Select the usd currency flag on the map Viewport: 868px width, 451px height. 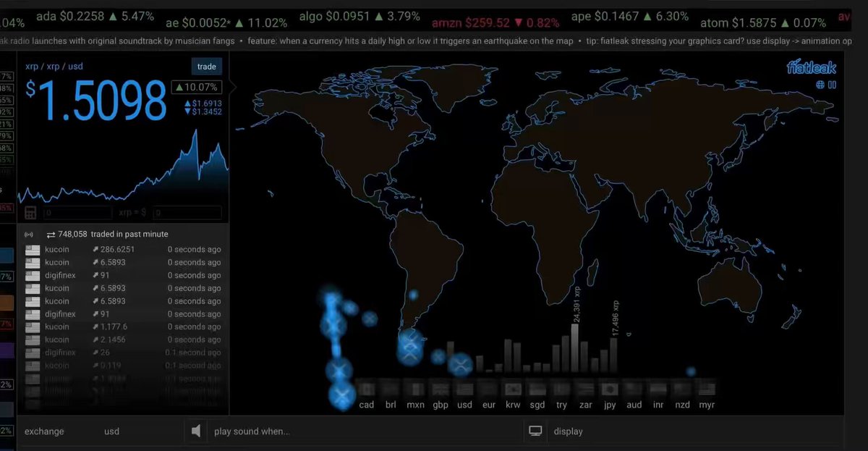pos(464,389)
